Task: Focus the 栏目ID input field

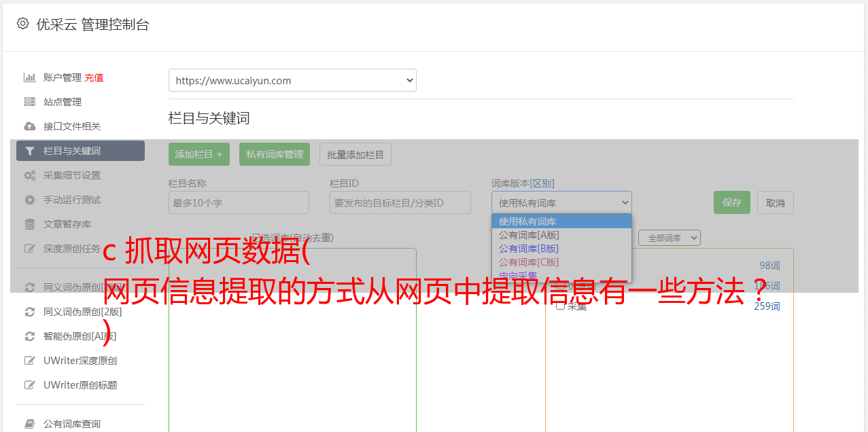Action: [x=400, y=202]
